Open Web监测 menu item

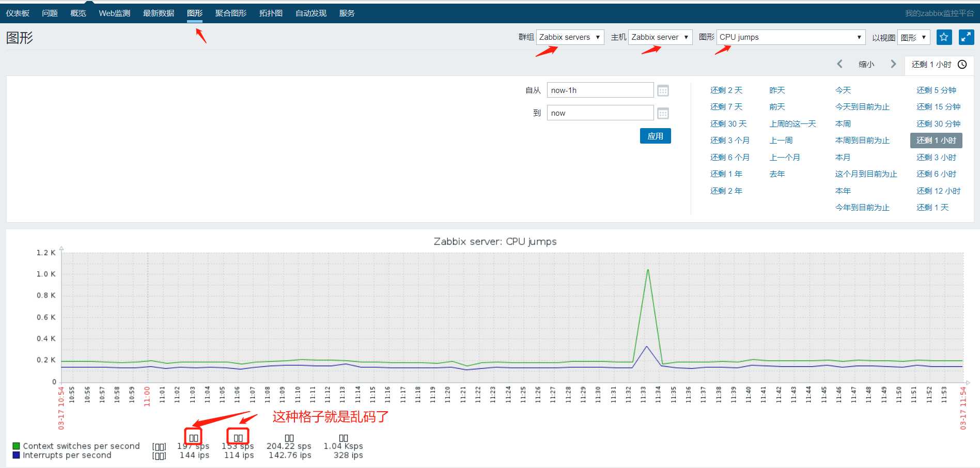click(114, 13)
